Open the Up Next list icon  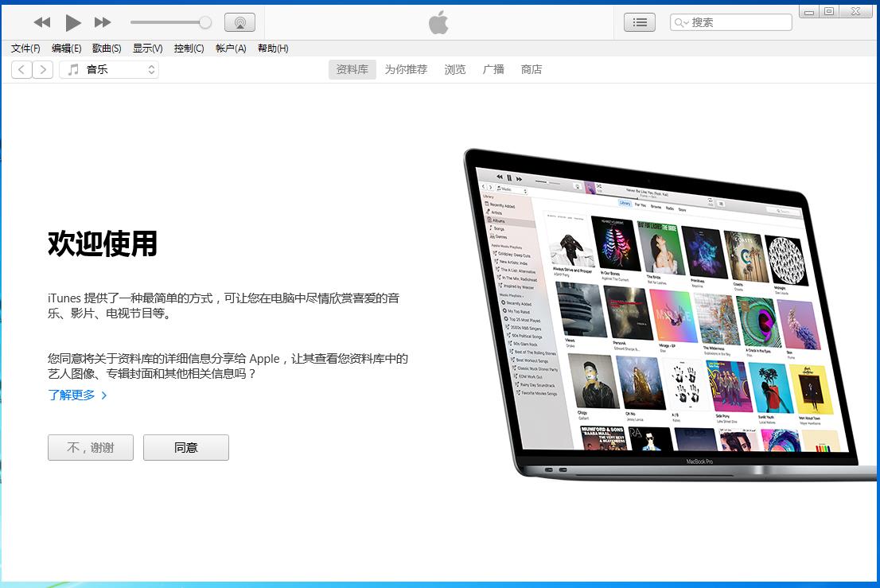pyautogui.click(x=640, y=21)
